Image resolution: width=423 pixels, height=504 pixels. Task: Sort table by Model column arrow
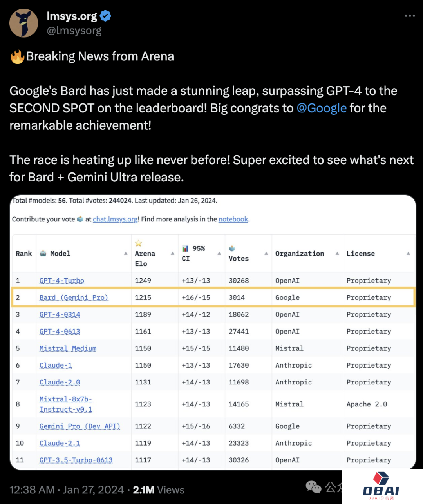click(126, 254)
